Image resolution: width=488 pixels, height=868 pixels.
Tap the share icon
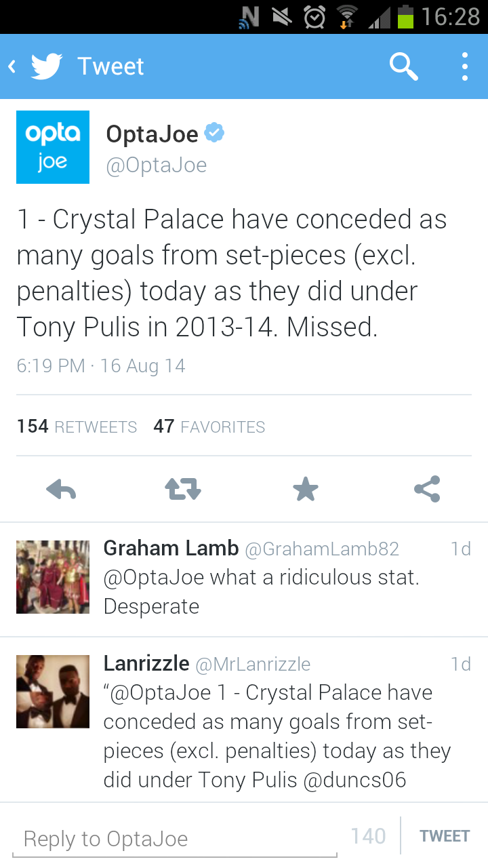pos(427,489)
